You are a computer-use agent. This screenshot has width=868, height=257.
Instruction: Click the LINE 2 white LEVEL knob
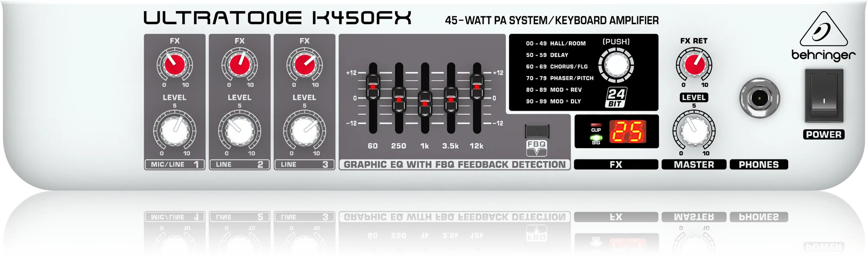(240, 130)
